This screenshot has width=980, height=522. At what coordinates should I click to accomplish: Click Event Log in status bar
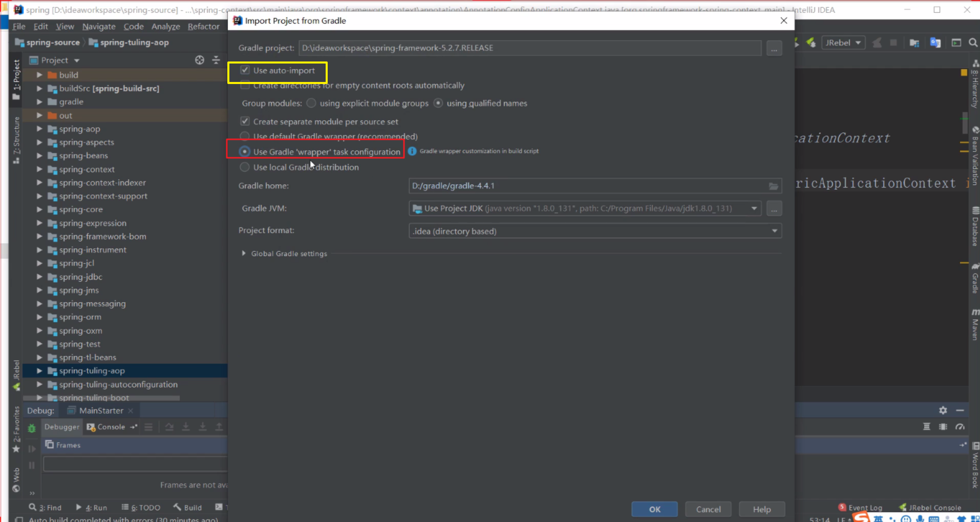pos(860,507)
